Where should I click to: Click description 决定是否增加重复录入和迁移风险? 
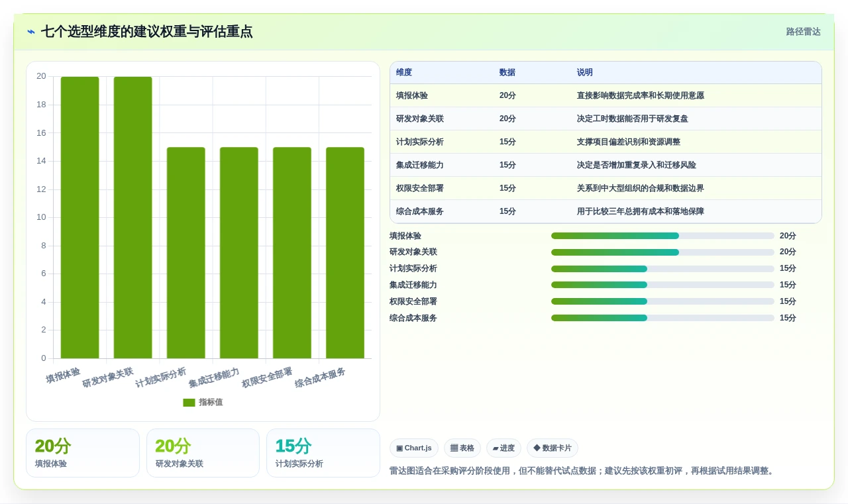point(637,165)
